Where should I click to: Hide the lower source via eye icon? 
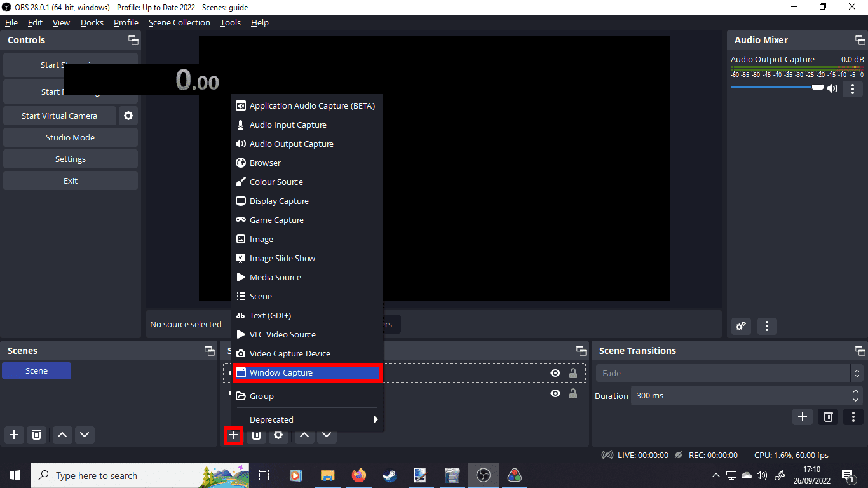click(x=555, y=394)
